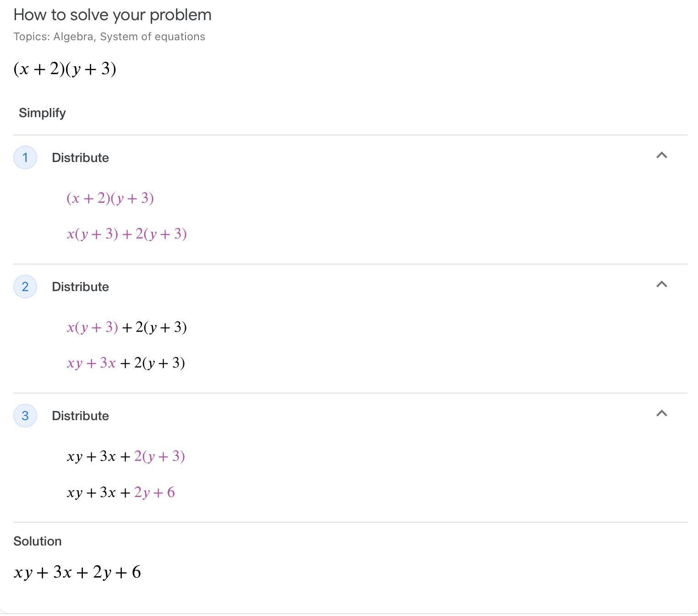Click the first Distribute step title
This screenshot has height=616, width=698.
click(x=80, y=158)
